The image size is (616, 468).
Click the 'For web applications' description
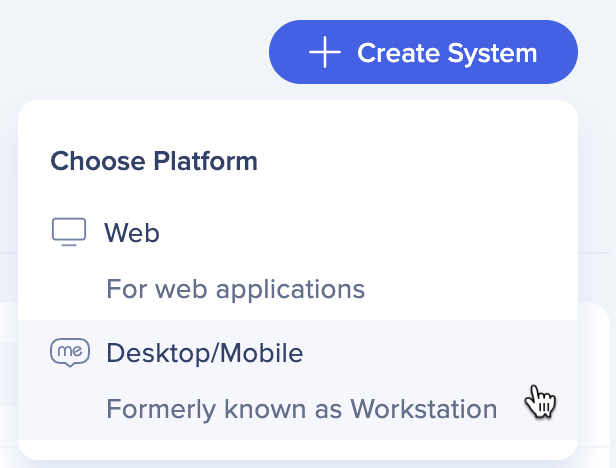click(236, 289)
